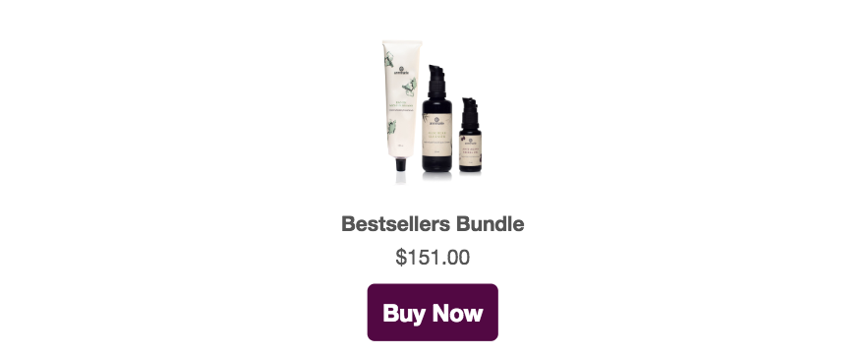Click the black cap of the tube

point(401,167)
